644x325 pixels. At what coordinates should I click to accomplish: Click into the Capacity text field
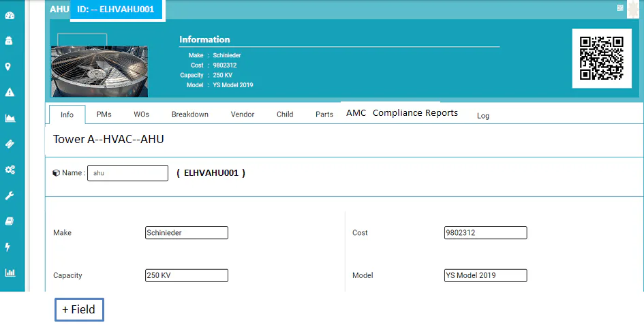187,275
